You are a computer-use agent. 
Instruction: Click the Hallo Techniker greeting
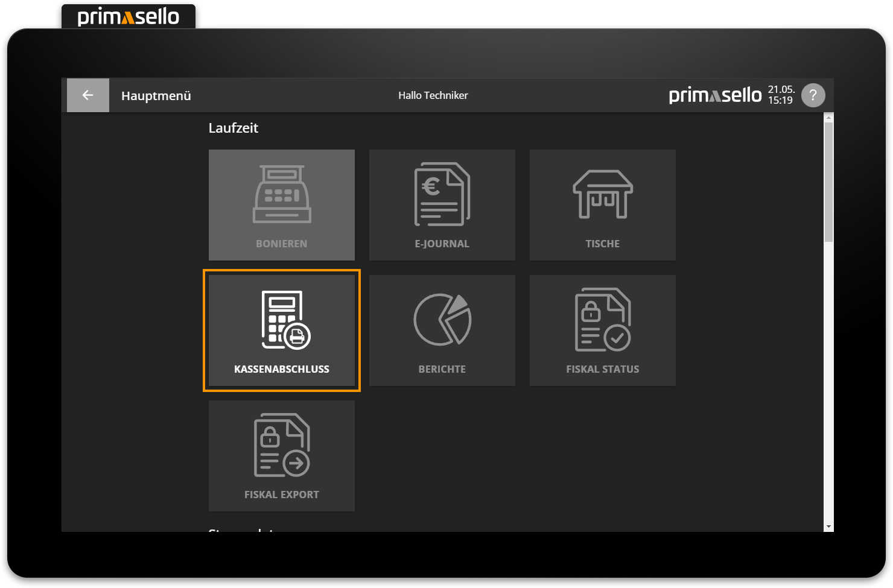click(x=433, y=95)
